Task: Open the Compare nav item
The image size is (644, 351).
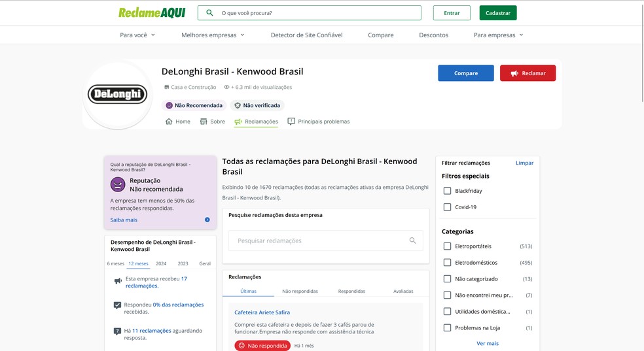Action: (x=381, y=35)
